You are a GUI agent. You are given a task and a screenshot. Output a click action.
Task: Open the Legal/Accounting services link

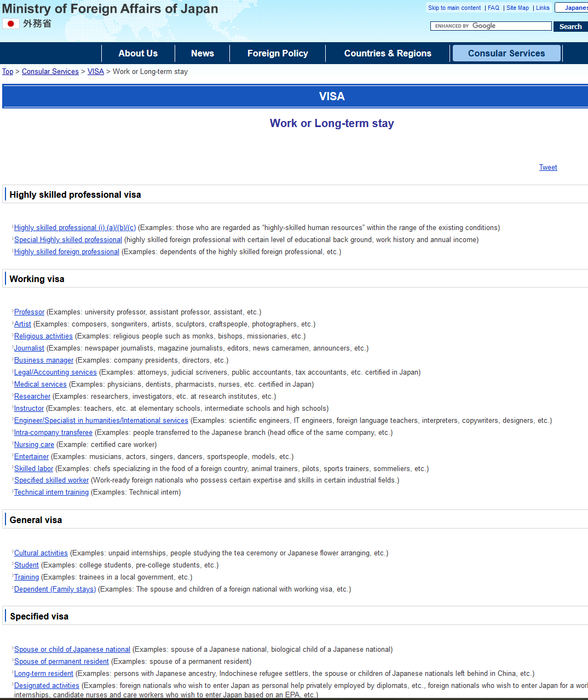pyautogui.click(x=55, y=372)
